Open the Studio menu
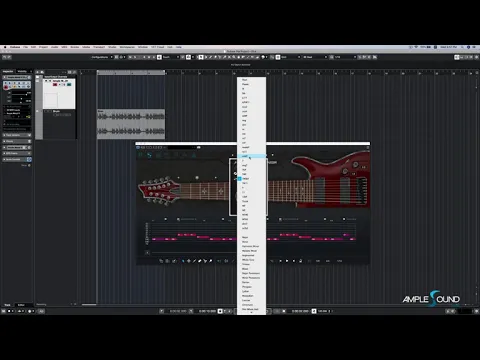Image resolution: width=480 pixels, height=360 pixels. click(x=112, y=47)
